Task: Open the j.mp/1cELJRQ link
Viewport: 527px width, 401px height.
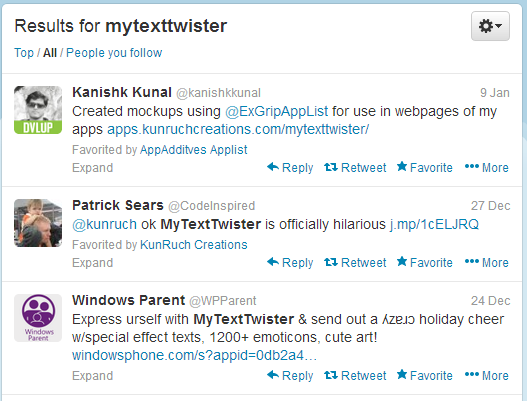Action: click(x=434, y=224)
